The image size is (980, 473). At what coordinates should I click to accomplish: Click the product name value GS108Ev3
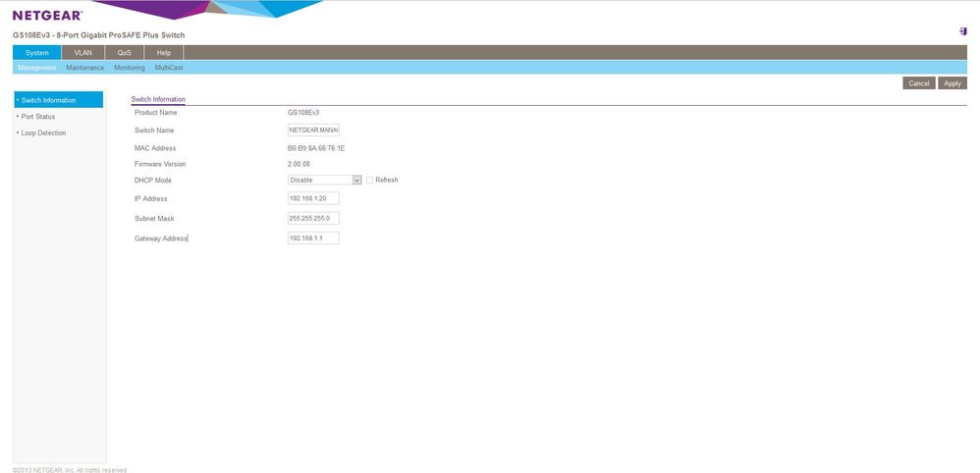pos(303,113)
